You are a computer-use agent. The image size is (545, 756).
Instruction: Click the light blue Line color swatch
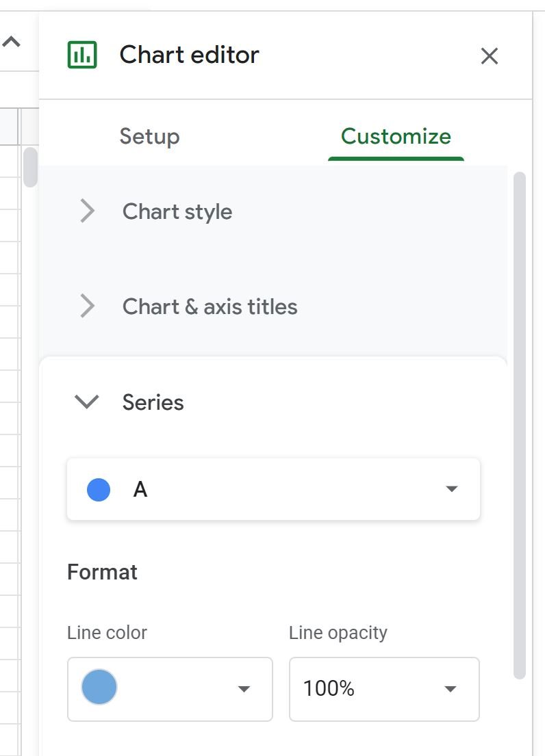coord(99,687)
